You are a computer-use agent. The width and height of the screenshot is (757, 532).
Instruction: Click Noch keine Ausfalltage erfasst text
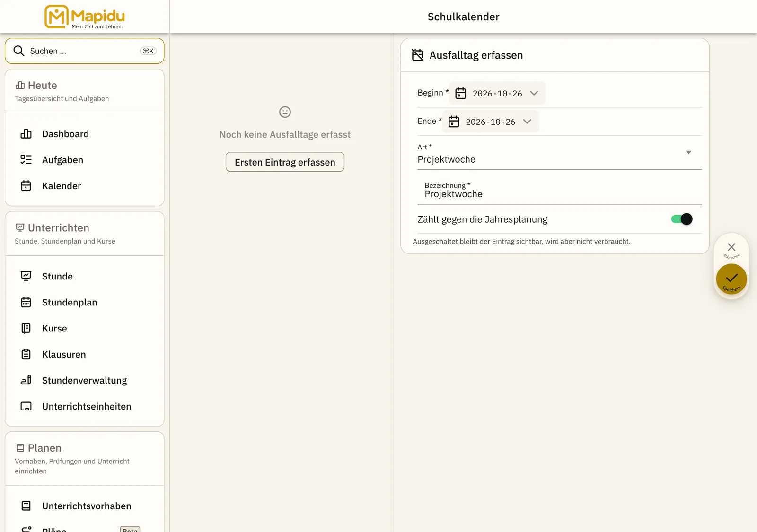(x=285, y=135)
